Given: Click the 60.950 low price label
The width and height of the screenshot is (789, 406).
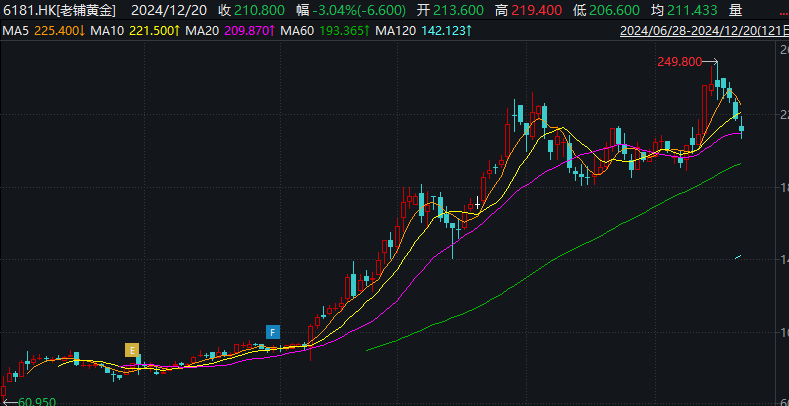Looking at the screenshot, I should 37,400.
